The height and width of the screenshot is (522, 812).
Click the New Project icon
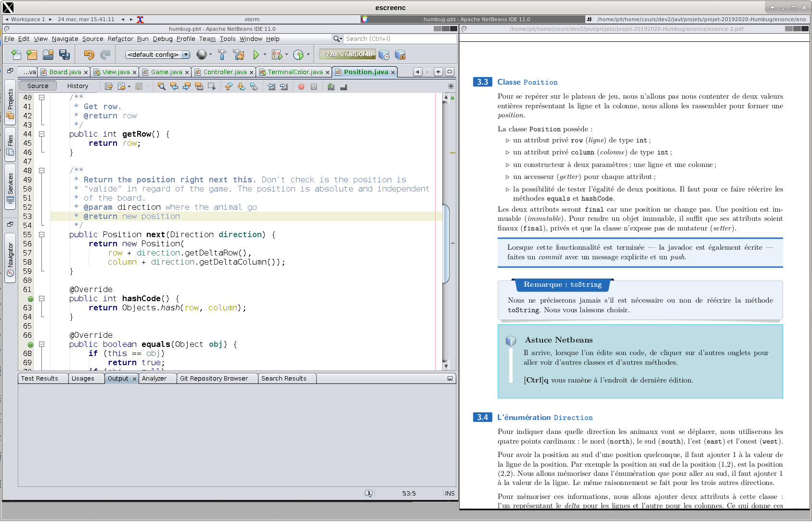(x=32, y=54)
